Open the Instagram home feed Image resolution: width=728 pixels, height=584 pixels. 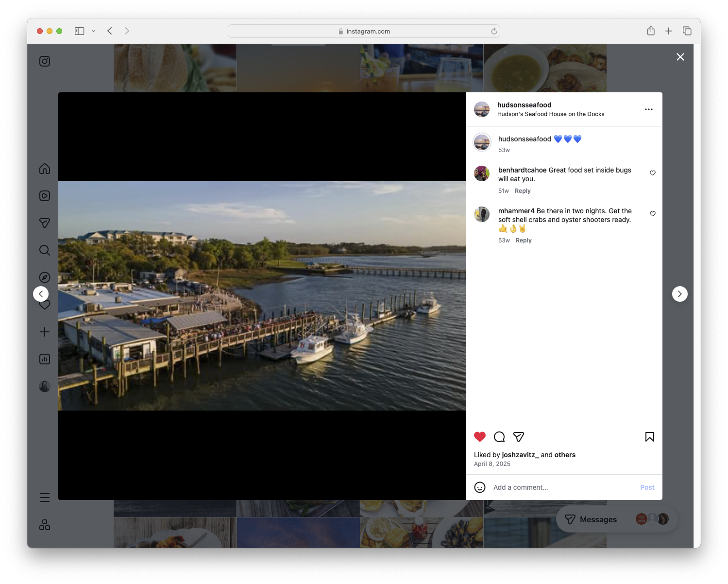(44, 169)
